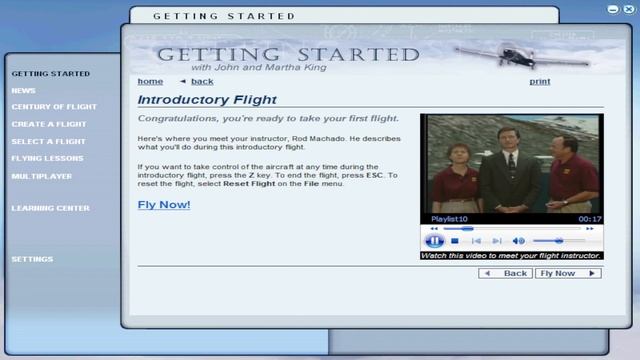Mute the video player sound
The image size is (640, 360).
click(x=518, y=241)
